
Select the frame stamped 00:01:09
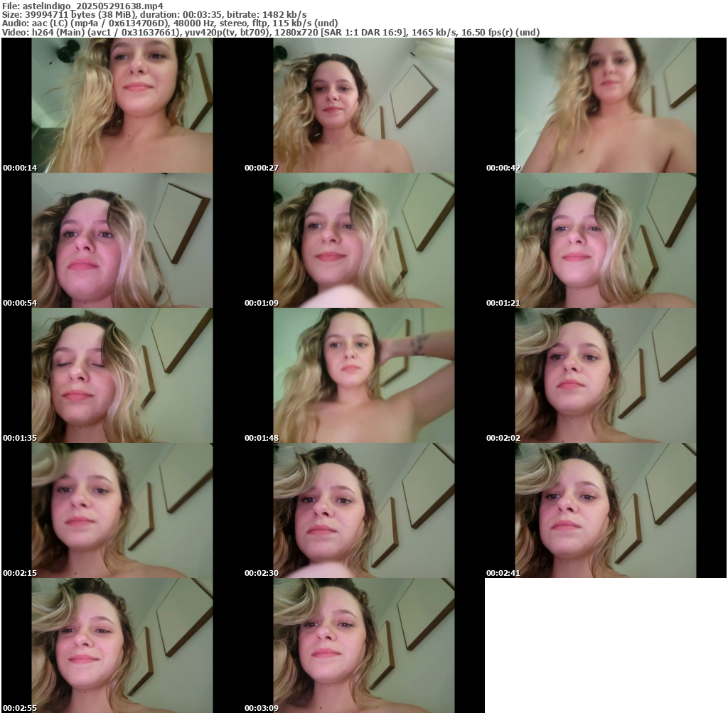click(x=363, y=240)
